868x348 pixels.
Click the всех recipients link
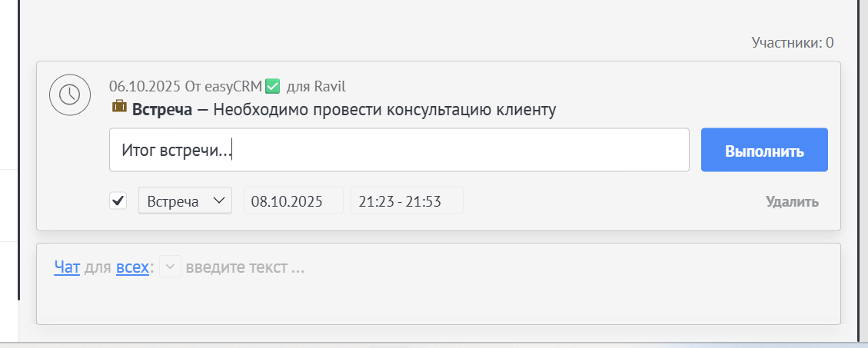pos(131,268)
